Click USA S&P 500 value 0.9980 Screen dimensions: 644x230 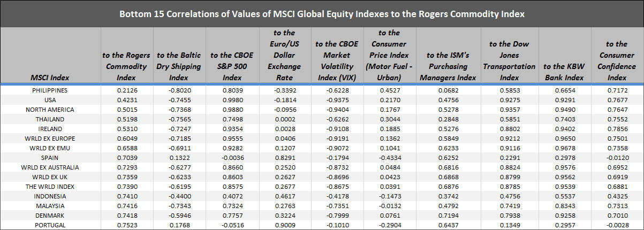[232, 100]
